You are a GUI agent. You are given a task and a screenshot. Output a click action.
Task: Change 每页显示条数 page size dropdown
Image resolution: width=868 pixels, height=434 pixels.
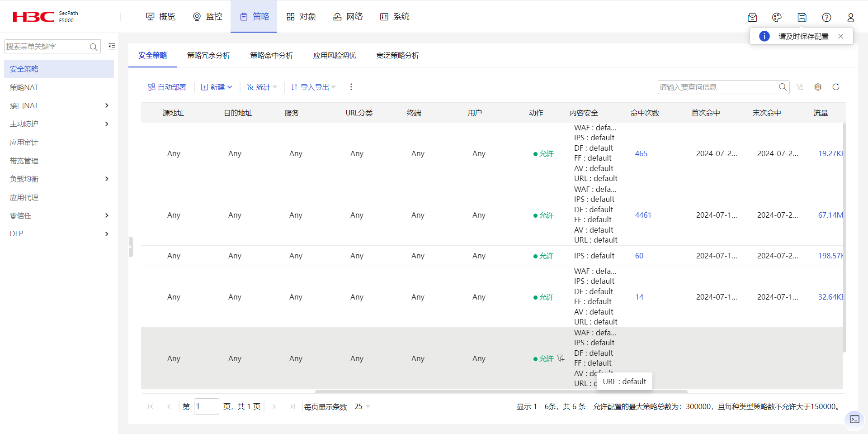click(362, 406)
